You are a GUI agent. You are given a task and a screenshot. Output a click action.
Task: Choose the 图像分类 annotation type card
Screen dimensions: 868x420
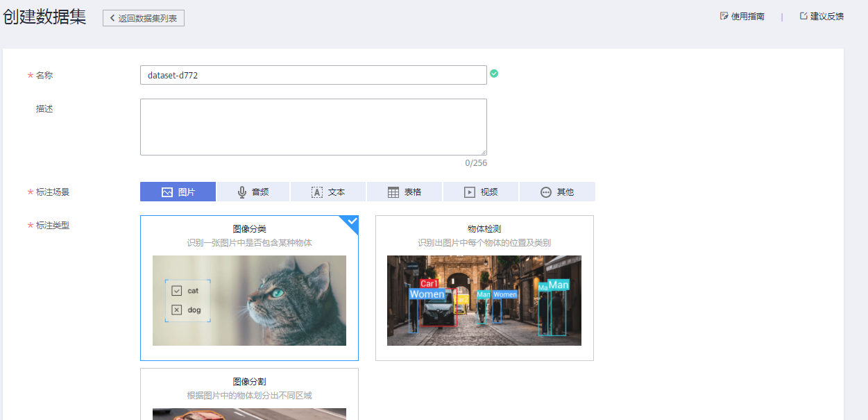pos(249,288)
